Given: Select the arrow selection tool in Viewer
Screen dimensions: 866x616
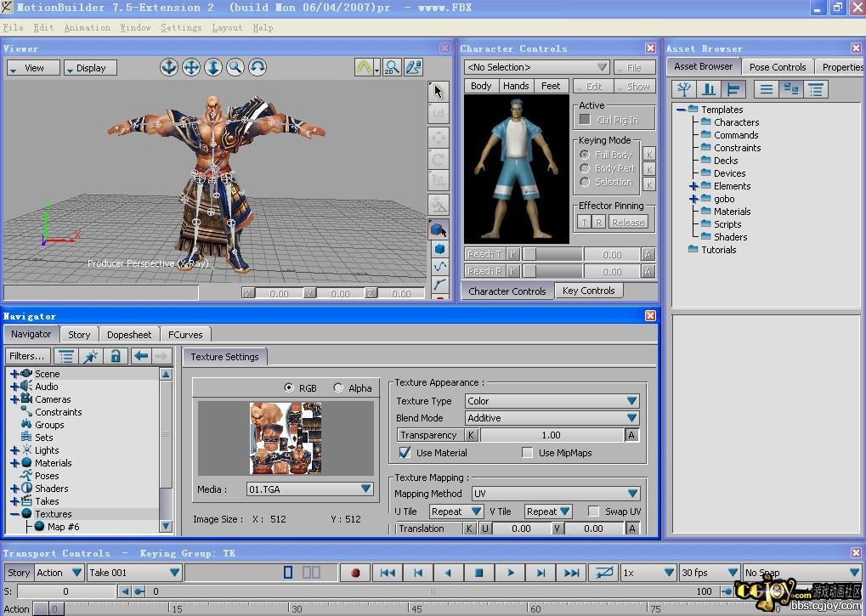Looking at the screenshot, I should point(438,92).
